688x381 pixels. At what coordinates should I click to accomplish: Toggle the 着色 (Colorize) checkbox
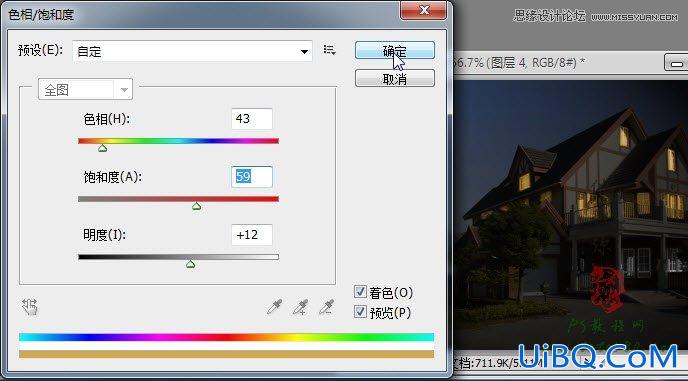(x=360, y=292)
